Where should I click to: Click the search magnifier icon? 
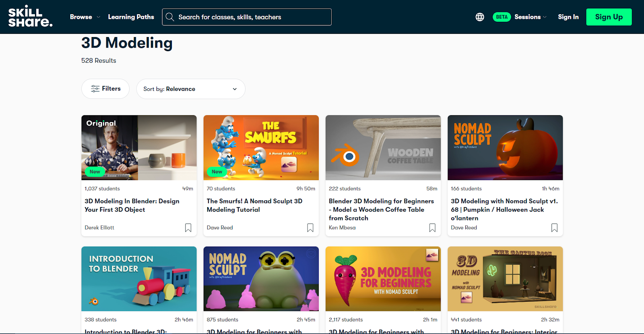(x=170, y=17)
